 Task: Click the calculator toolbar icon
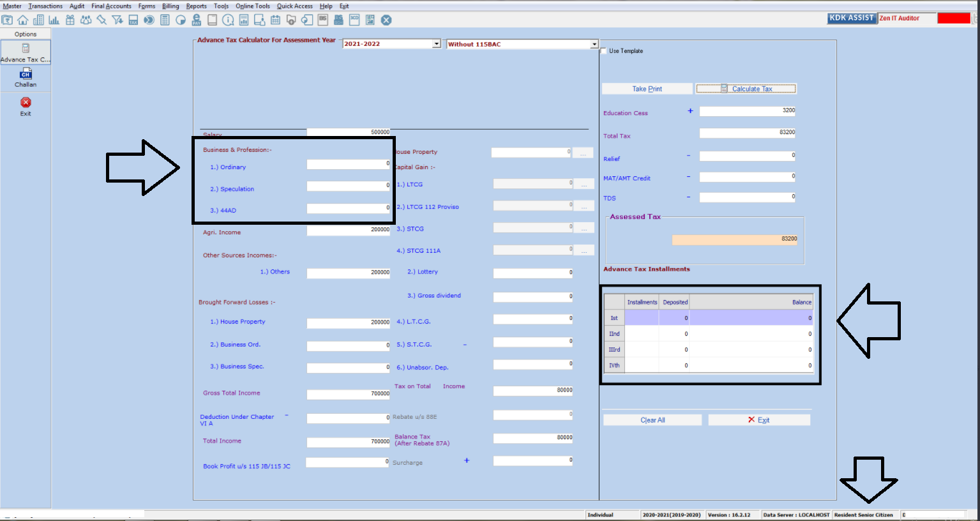pos(165,20)
